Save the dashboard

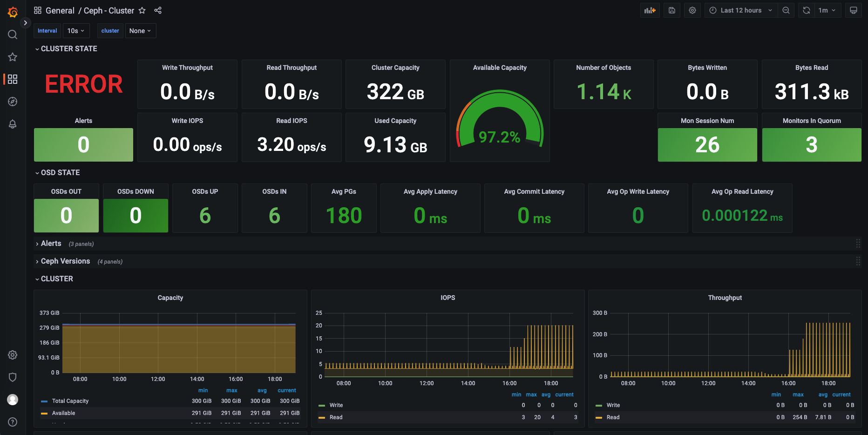672,10
